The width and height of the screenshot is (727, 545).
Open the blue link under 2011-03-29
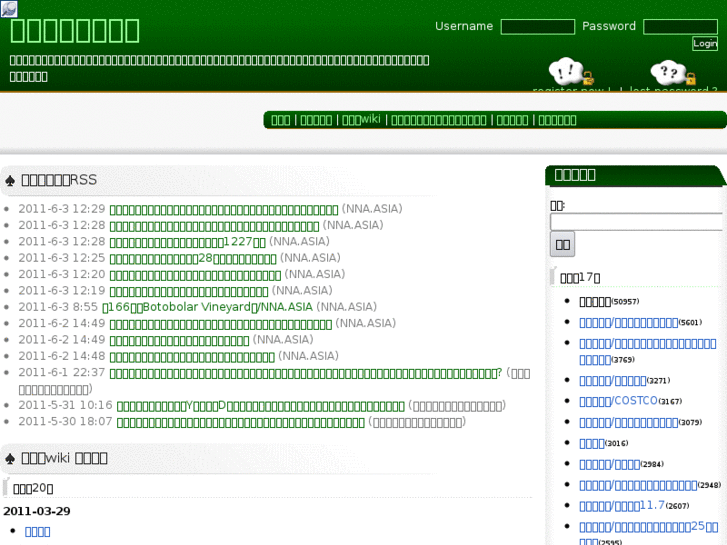pos(38,532)
